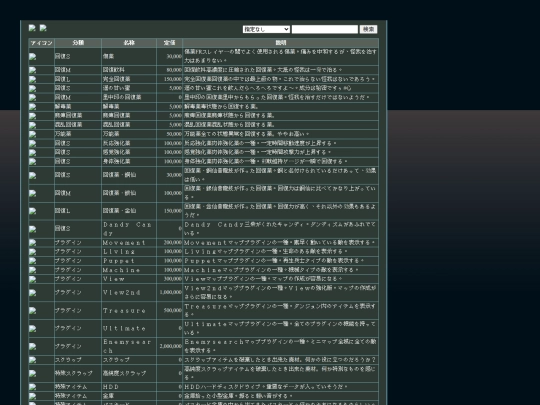Click the icon in the Ultimate row

coord(32,329)
